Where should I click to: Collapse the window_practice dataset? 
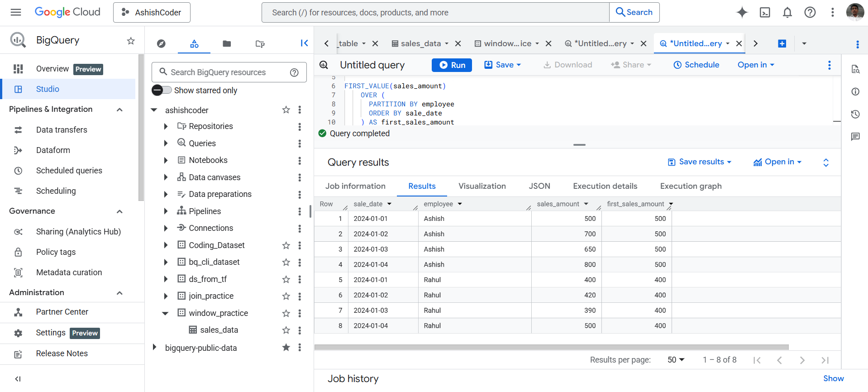point(165,313)
